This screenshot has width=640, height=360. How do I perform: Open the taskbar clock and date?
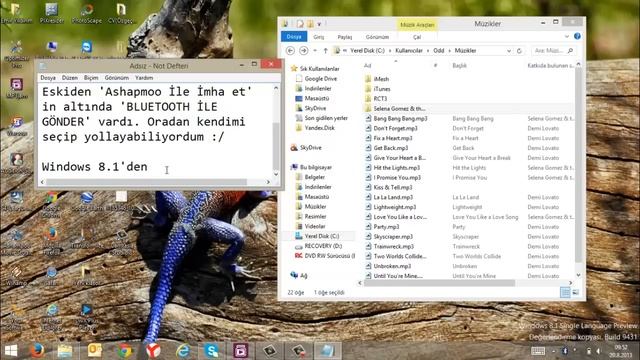620,351
